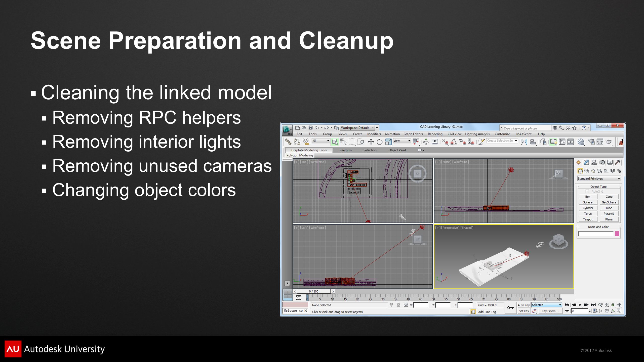This screenshot has width=644, height=362.
Task: Open the Workspace: Default dropdown
Action: pyautogui.click(x=357, y=128)
